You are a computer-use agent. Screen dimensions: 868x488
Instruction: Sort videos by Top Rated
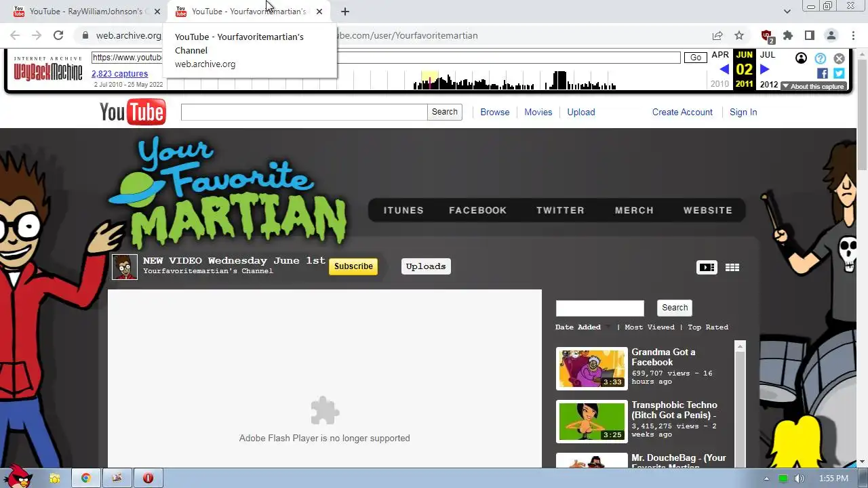(x=708, y=327)
